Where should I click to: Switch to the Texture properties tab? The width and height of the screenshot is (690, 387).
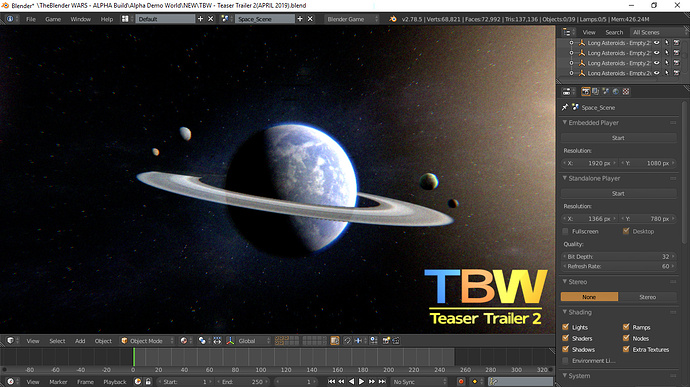pos(626,92)
